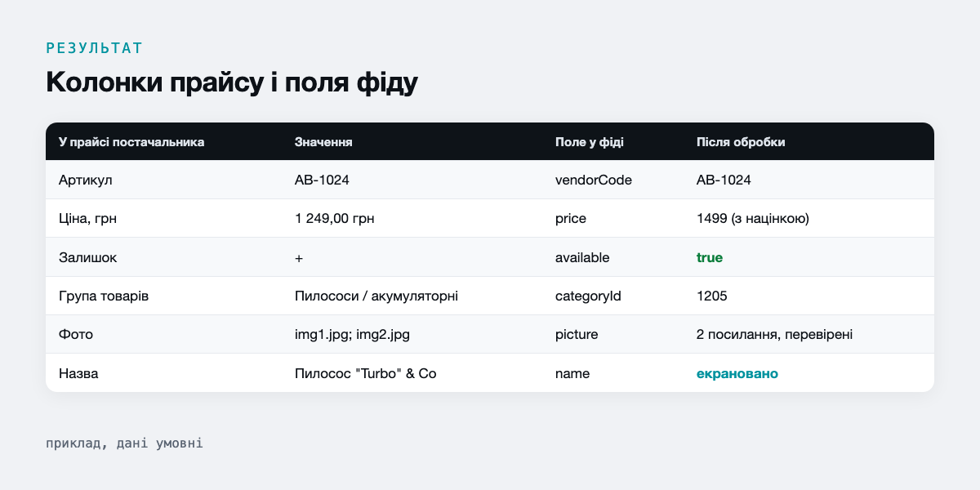Click the "1499 (з націнкою)" cell
Screen dimensions: 980x490
[752, 218]
